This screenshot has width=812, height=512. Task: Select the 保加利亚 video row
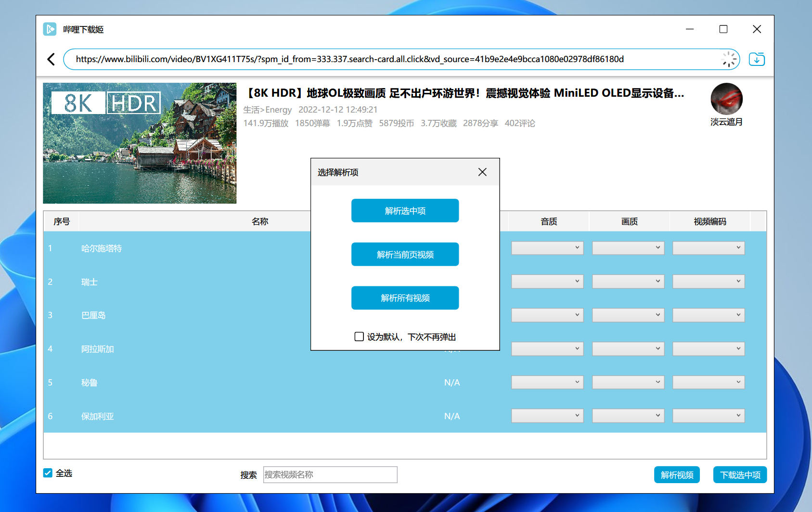405,416
